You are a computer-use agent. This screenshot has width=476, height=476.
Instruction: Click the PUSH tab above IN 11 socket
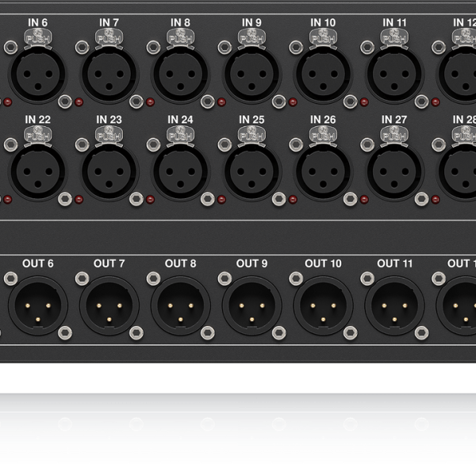pos(394,37)
